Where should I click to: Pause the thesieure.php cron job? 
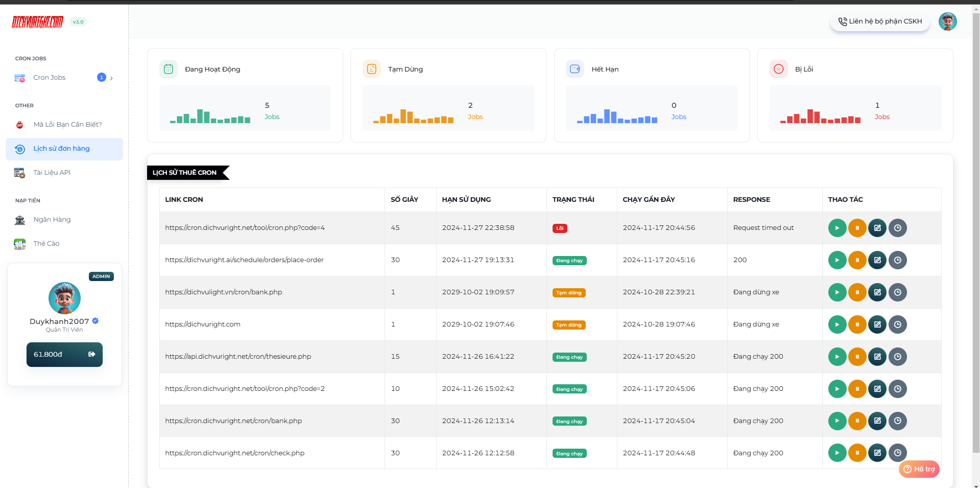pyautogui.click(x=857, y=357)
